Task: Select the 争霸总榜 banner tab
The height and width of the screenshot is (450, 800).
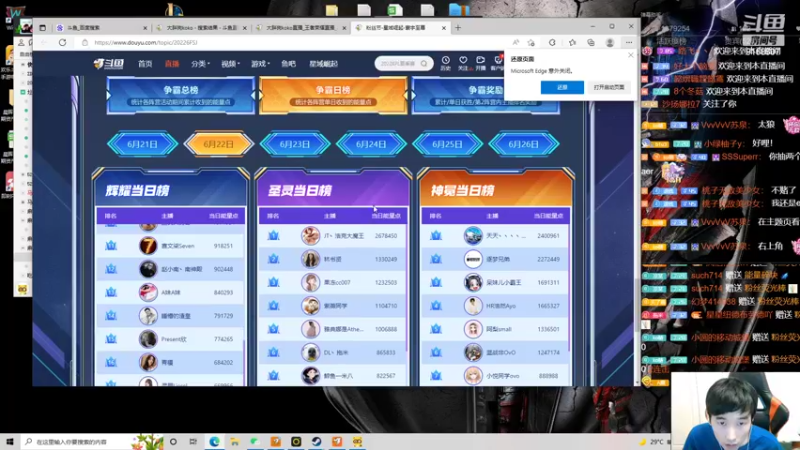Action: coord(181,95)
